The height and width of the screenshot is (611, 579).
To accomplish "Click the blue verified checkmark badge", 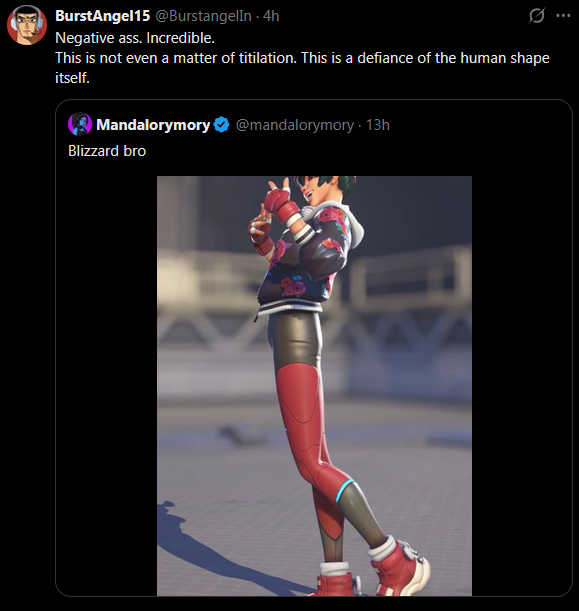I will (222, 125).
